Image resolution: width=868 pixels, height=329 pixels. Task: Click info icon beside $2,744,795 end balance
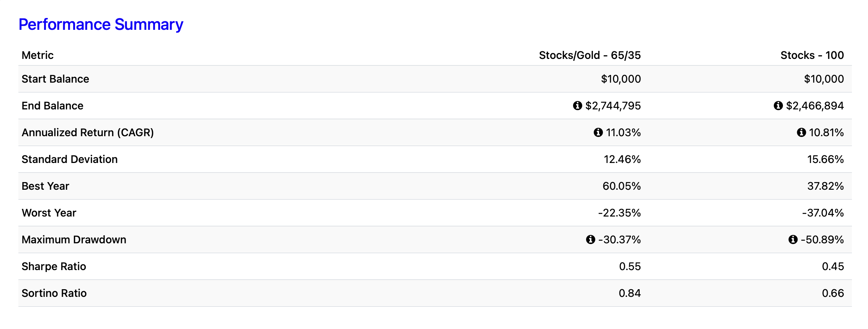tap(577, 106)
